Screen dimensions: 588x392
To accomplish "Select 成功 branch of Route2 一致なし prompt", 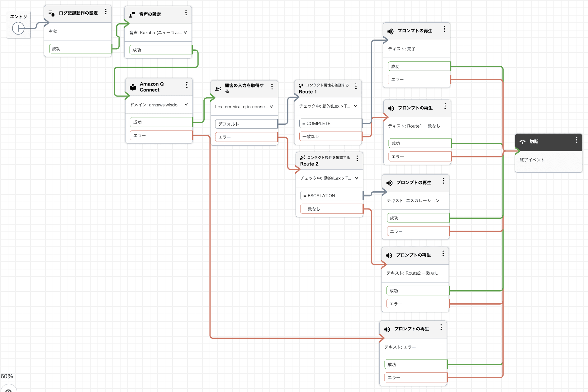I will click(418, 291).
